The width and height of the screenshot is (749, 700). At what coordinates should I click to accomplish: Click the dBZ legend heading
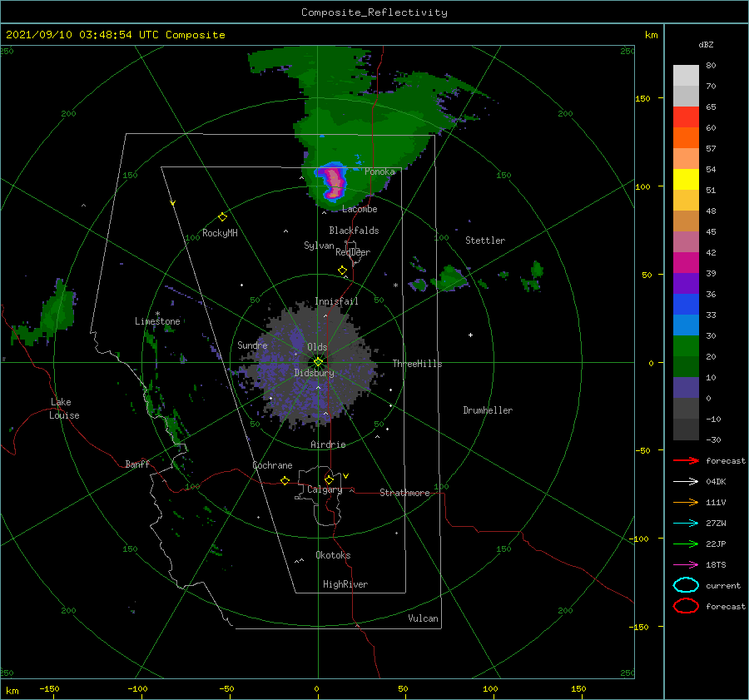706,44
